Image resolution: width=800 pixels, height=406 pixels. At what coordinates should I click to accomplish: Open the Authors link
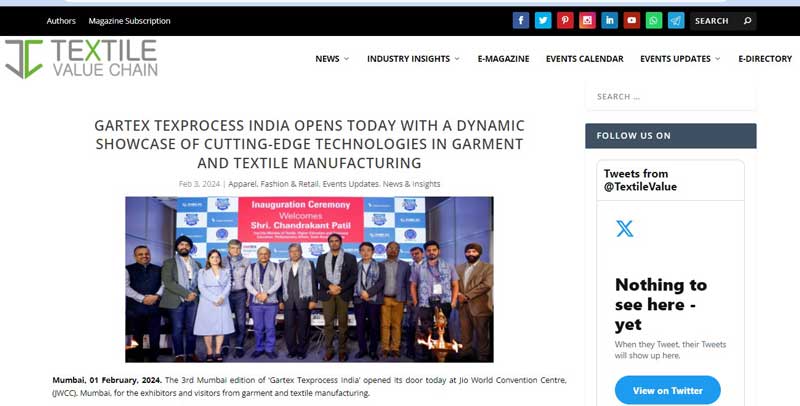click(x=61, y=21)
